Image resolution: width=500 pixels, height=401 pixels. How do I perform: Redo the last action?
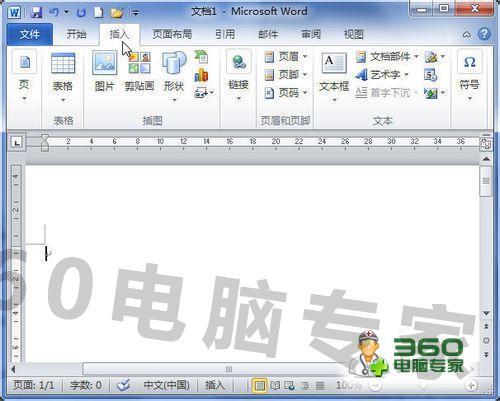[x=81, y=13]
